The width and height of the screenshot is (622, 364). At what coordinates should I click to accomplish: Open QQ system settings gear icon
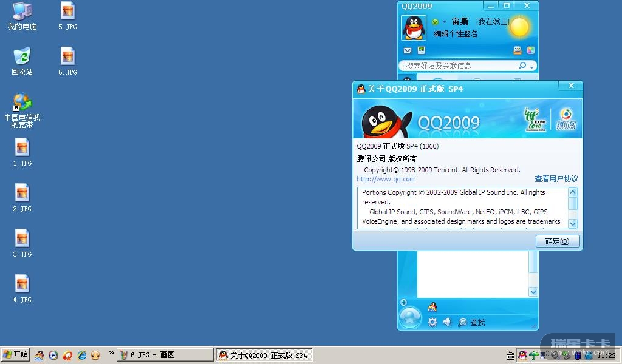click(432, 322)
